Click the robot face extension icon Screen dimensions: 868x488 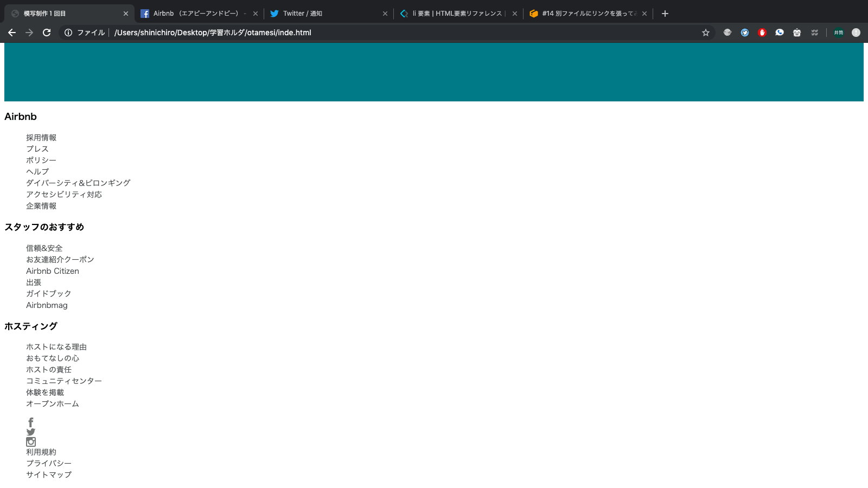point(797,33)
